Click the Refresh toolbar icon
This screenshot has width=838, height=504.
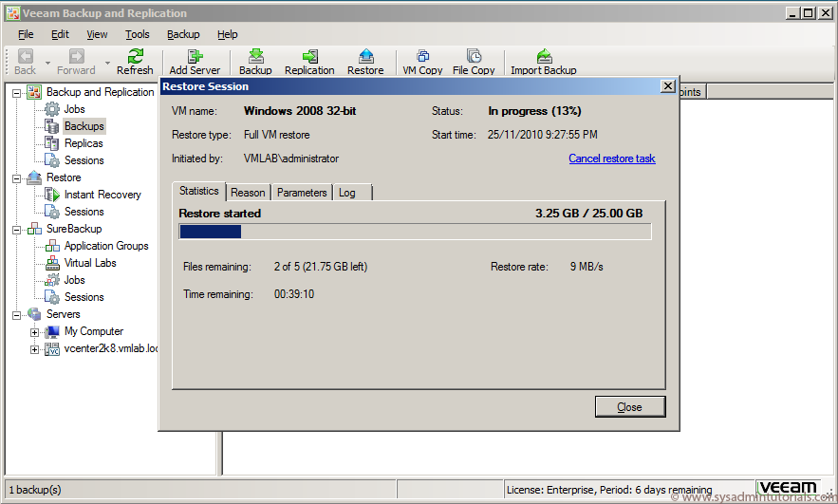(135, 56)
